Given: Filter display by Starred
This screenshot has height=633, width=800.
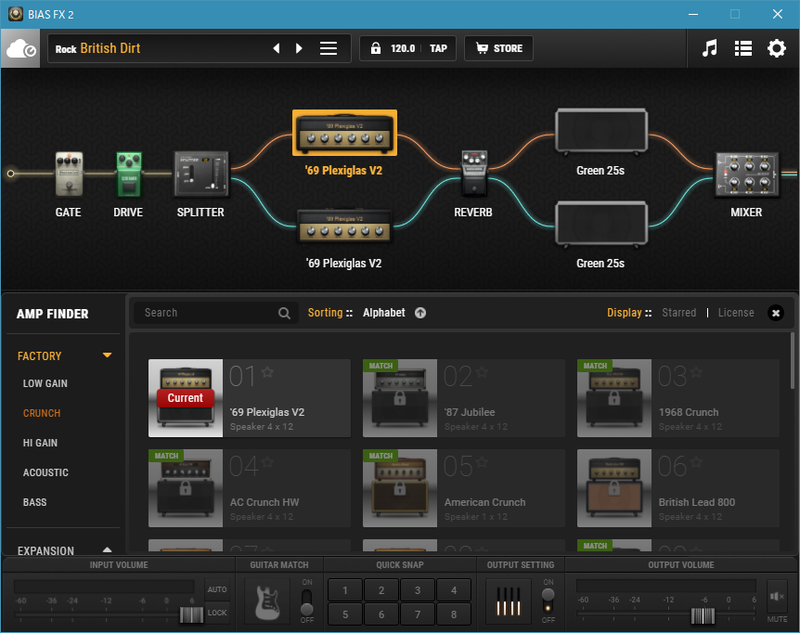Looking at the screenshot, I should coord(679,313).
